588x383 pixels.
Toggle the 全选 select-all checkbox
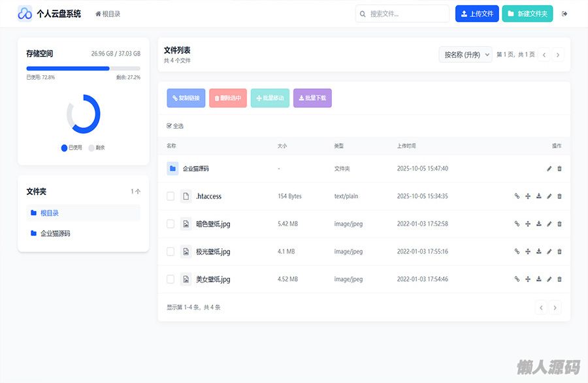click(170, 126)
